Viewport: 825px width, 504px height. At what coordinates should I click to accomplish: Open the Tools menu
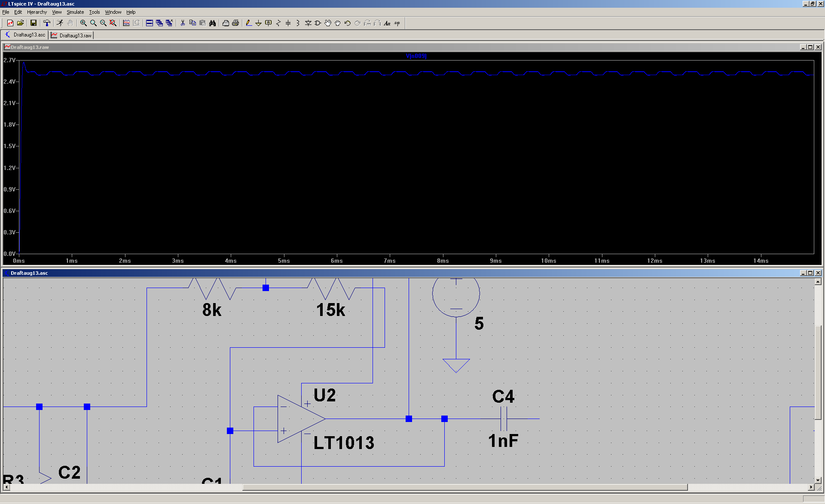(x=94, y=12)
